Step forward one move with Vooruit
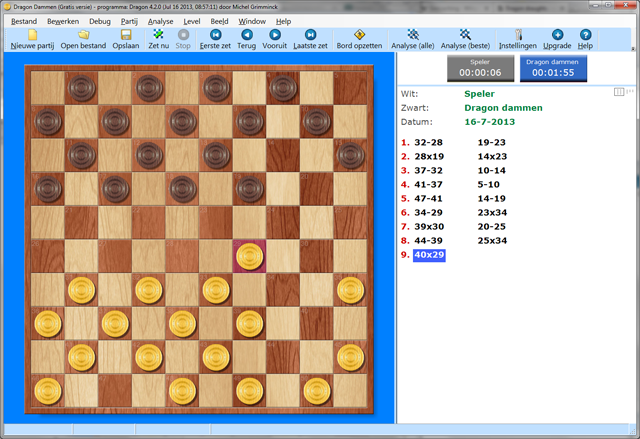The height and width of the screenshot is (439, 640). point(274,40)
